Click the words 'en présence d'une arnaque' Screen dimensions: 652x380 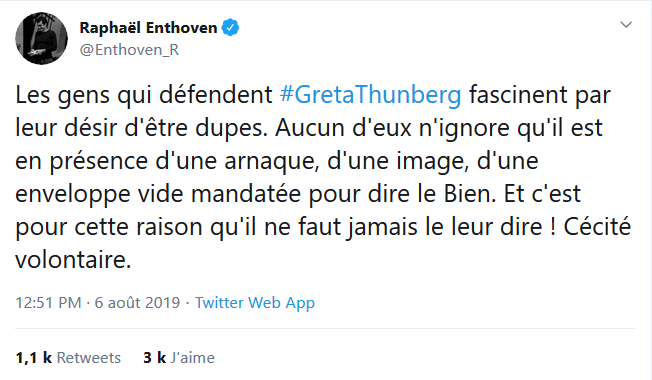[167, 161]
